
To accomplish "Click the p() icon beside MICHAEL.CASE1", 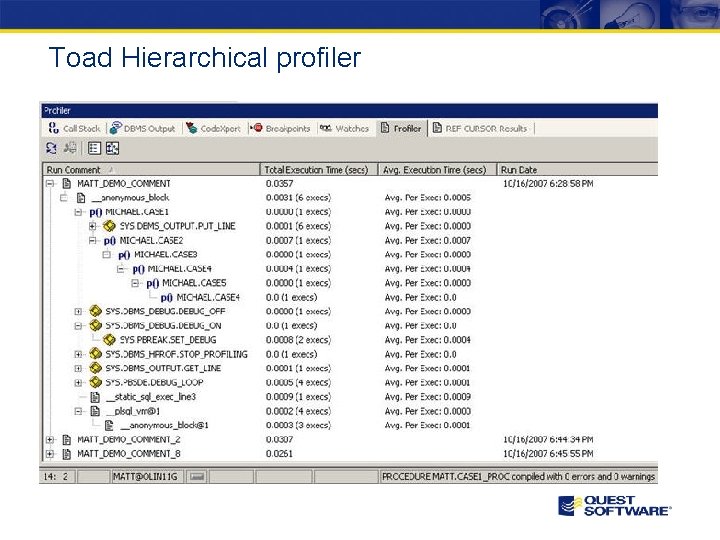I will click(x=96, y=212).
